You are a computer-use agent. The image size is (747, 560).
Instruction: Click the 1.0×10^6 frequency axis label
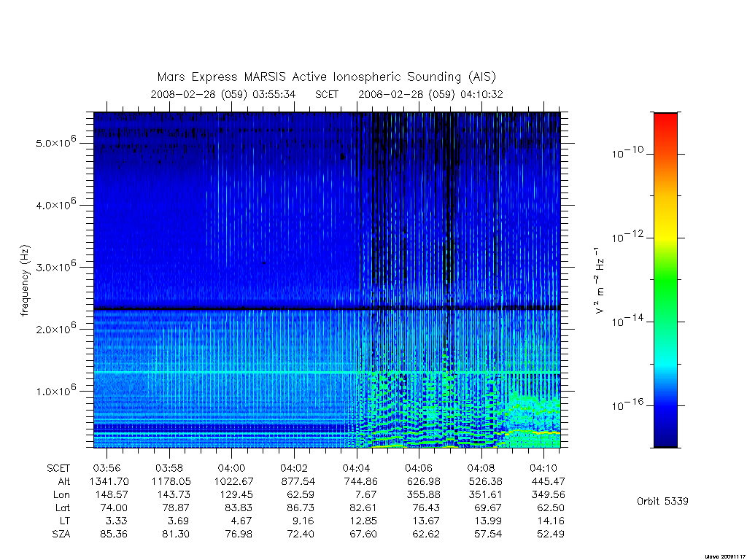[55, 390]
